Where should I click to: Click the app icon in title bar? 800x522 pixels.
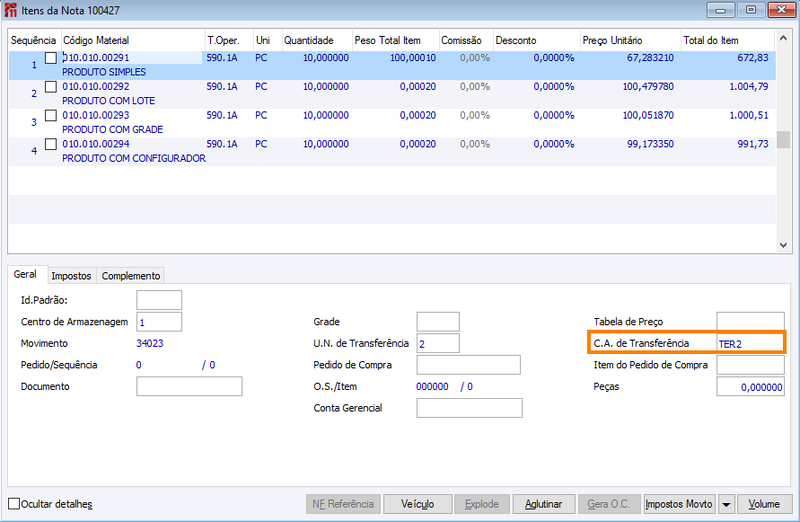click(x=10, y=10)
